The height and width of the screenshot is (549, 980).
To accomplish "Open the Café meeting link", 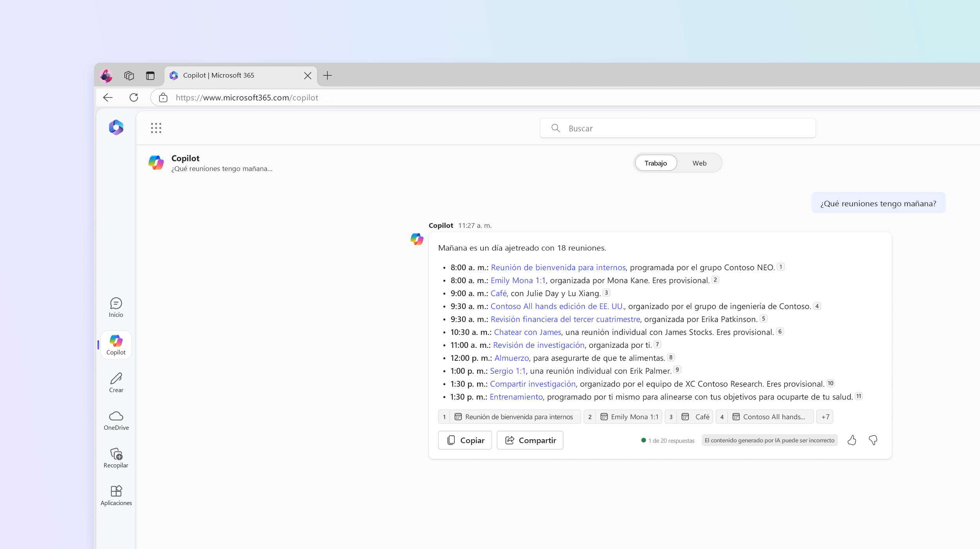I will point(498,293).
